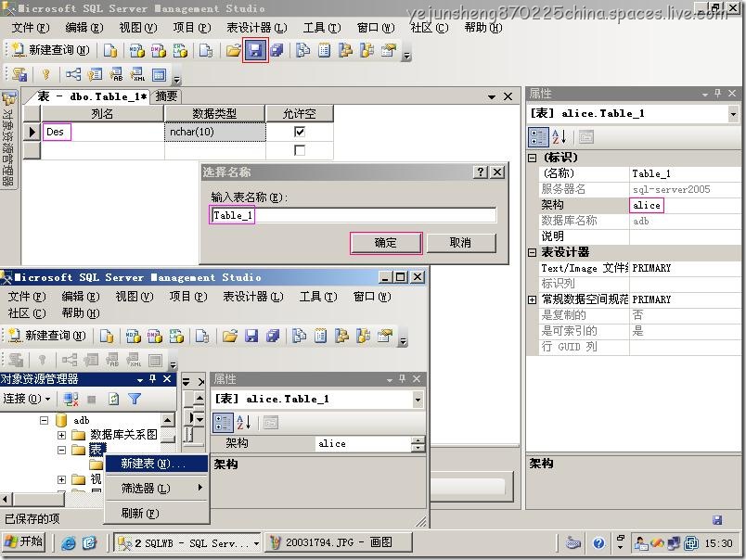The image size is (746, 560).
Task: Click 架构 property value alice in right panel
Action: [x=684, y=206]
